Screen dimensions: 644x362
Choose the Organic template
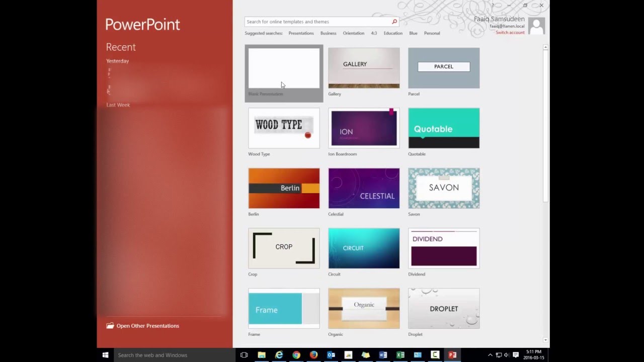pyautogui.click(x=364, y=308)
